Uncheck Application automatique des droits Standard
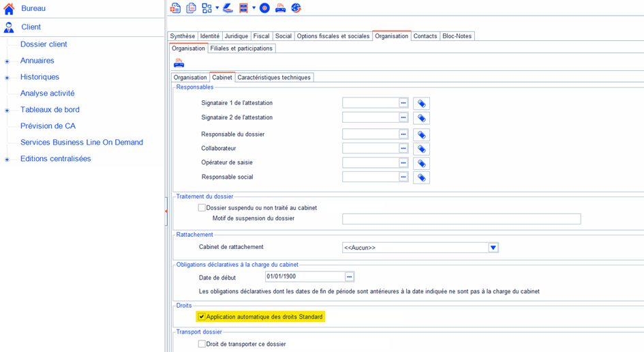The width and height of the screenshot is (644, 352). click(x=202, y=317)
